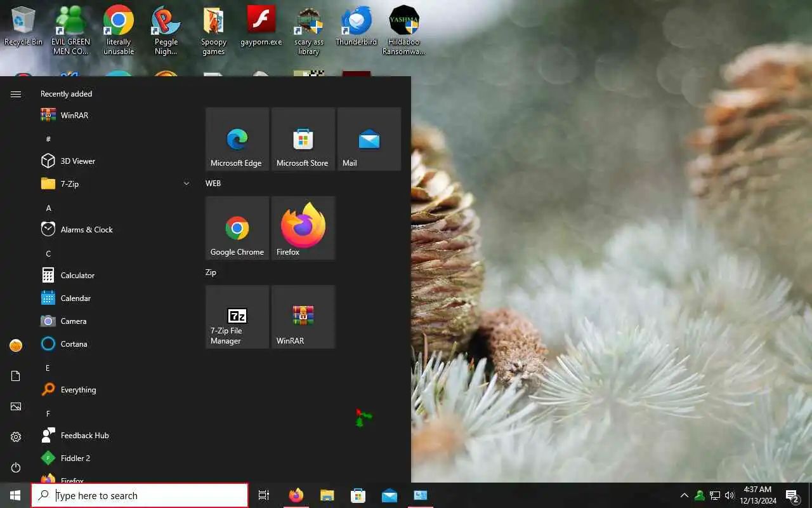Open the Microsoft Store tile
The height and width of the screenshot is (508, 812).
303,139
